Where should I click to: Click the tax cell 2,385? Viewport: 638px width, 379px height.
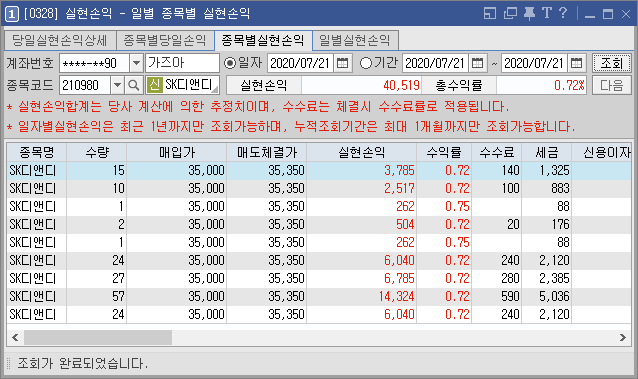pos(547,278)
